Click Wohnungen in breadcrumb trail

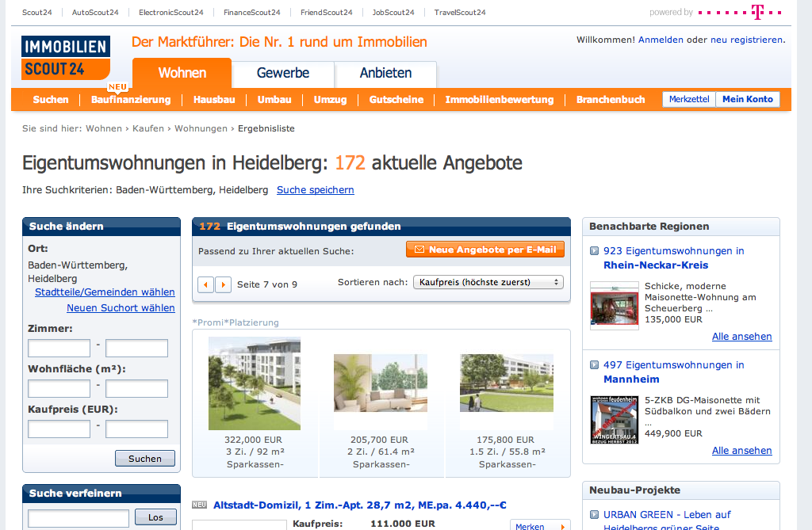(x=201, y=128)
